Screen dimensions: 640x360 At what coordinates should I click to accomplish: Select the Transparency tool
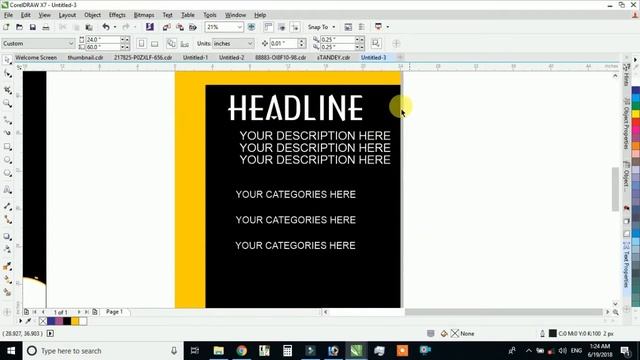(x=7, y=249)
